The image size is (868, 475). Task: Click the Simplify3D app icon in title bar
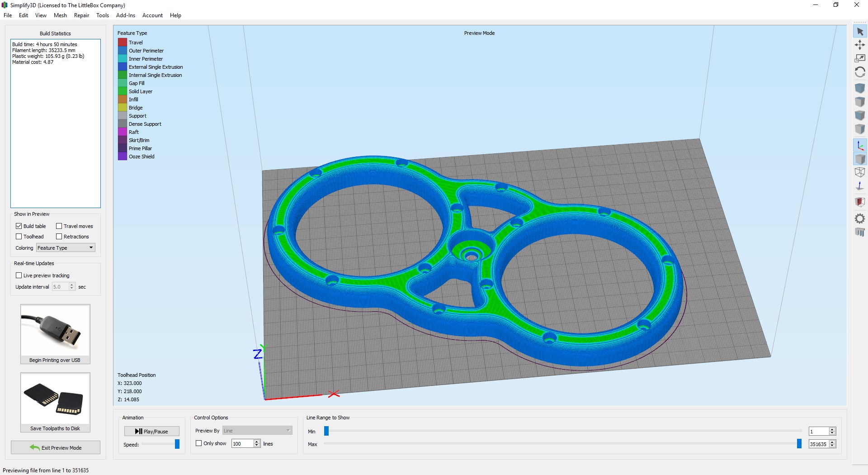pos(5,5)
